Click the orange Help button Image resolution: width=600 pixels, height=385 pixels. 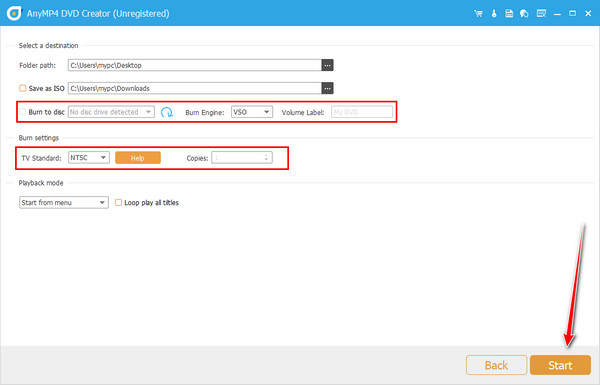tap(138, 158)
